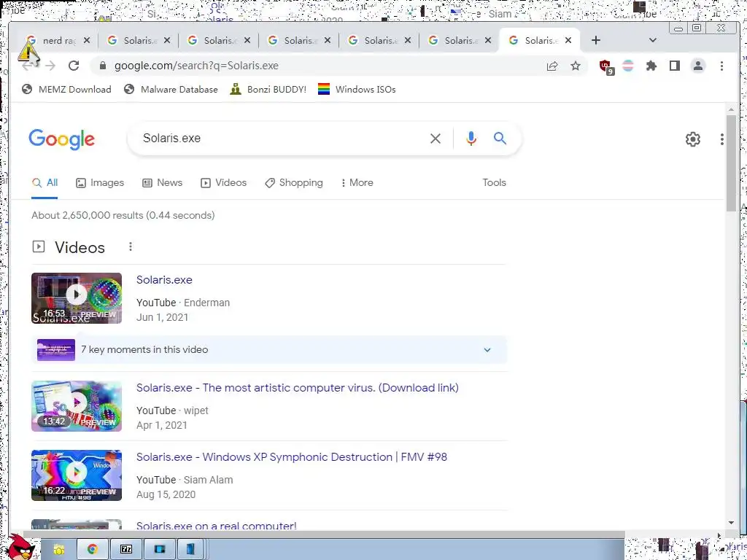Screen dimensions: 747x560
Task: Open Enderman's Solaris.exe video link
Action: [x=164, y=279]
